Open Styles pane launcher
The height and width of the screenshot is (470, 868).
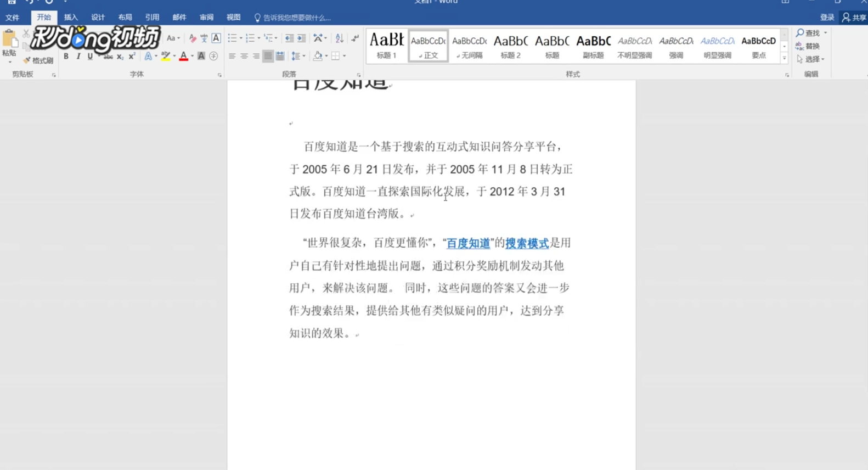(787, 75)
